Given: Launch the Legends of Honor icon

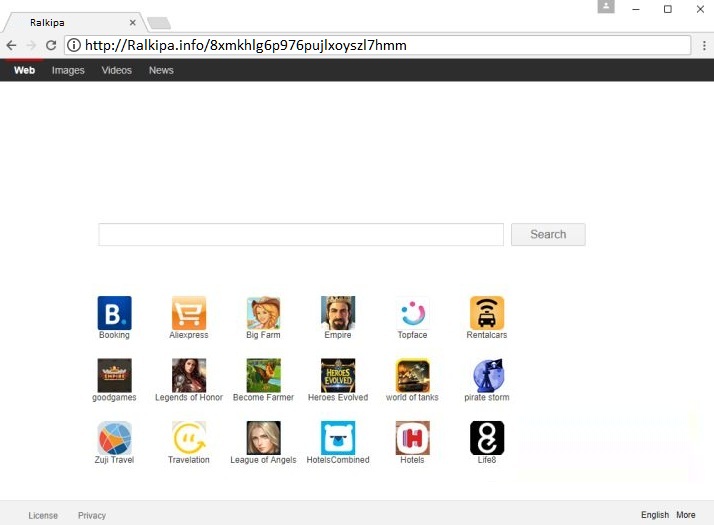Looking at the screenshot, I should point(189,376).
